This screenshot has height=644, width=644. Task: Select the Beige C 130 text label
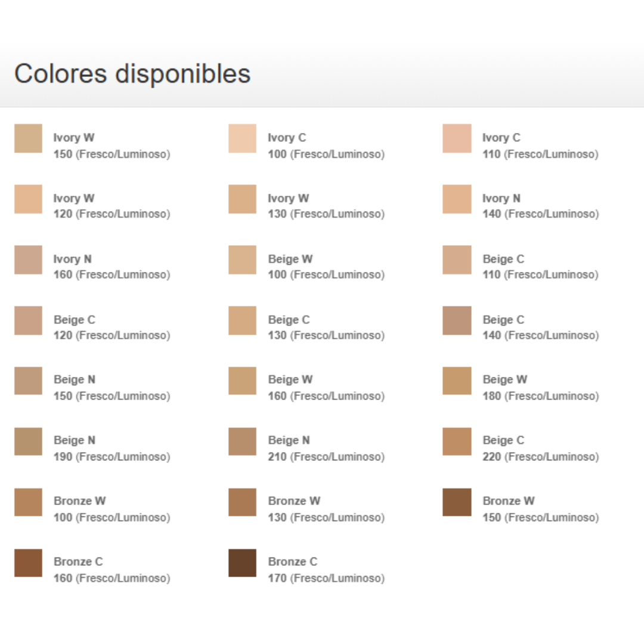point(326,328)
